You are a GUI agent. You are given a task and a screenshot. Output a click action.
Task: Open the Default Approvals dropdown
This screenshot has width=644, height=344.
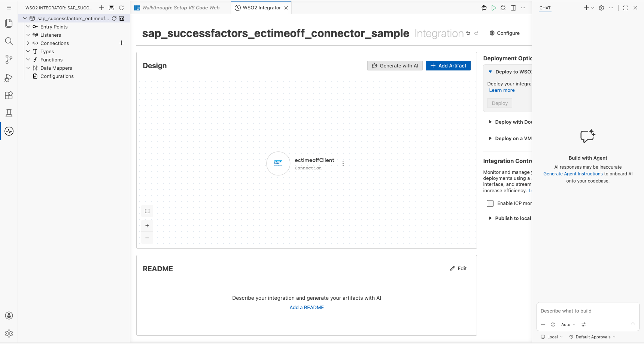[x=593, y=337]
